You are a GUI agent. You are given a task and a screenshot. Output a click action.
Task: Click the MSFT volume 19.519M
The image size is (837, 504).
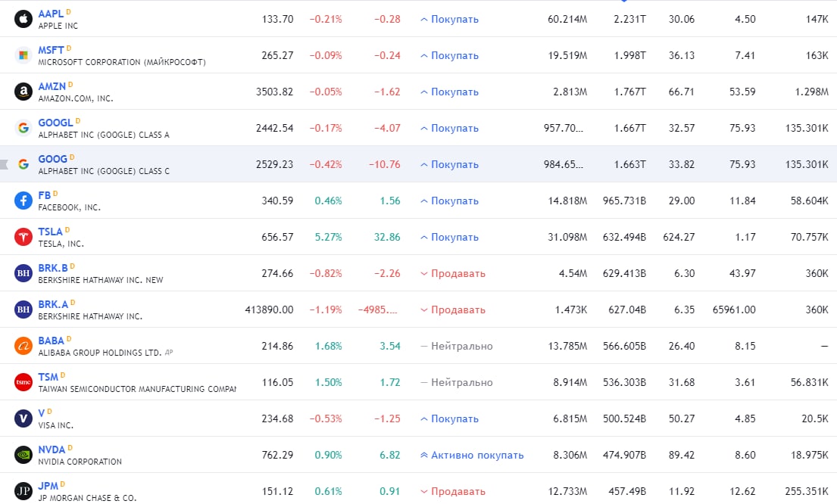click(x=567, y=55)
